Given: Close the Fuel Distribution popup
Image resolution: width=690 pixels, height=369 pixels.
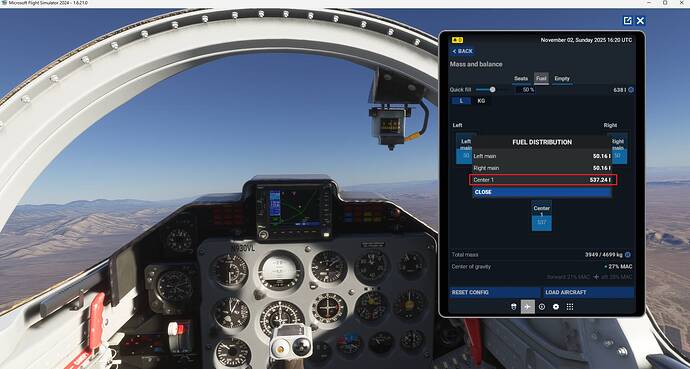Looking at the screenshot, I should (x=542, y=192).
